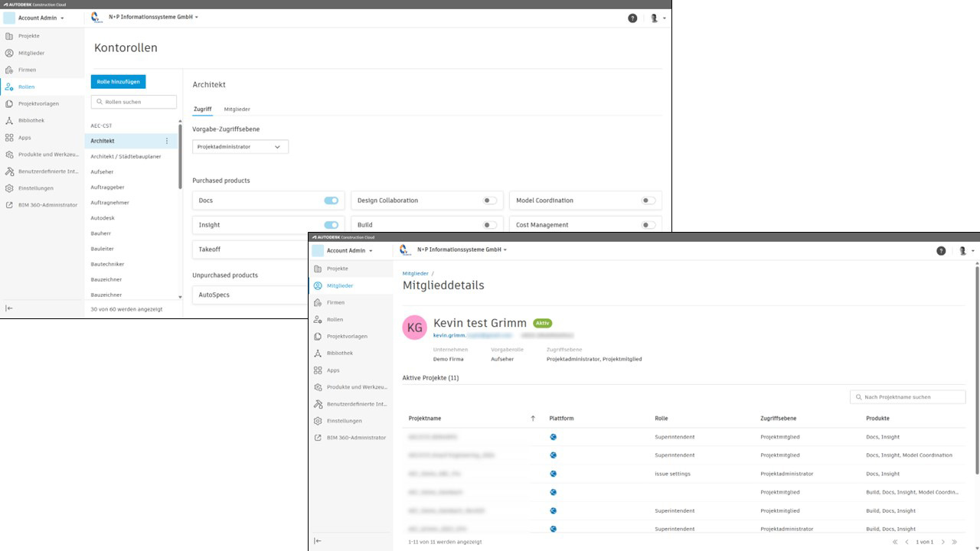Collapse sidebar in Kontorollen window
Viewport: 980px width, 551px height.
(x=9, y=308)
